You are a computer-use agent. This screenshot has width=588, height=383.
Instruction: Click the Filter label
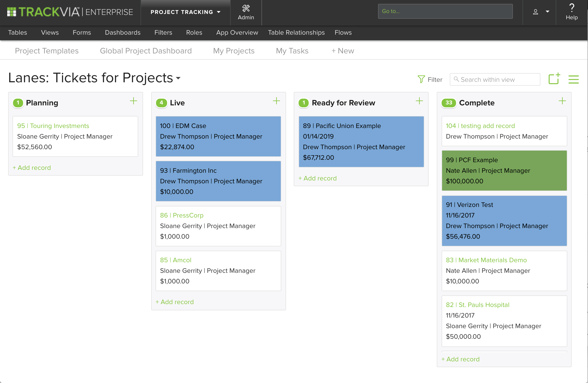[435, 79]
